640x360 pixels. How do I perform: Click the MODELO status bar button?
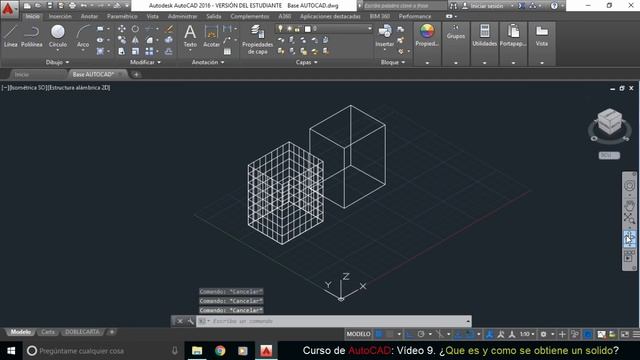click(358, 334)
